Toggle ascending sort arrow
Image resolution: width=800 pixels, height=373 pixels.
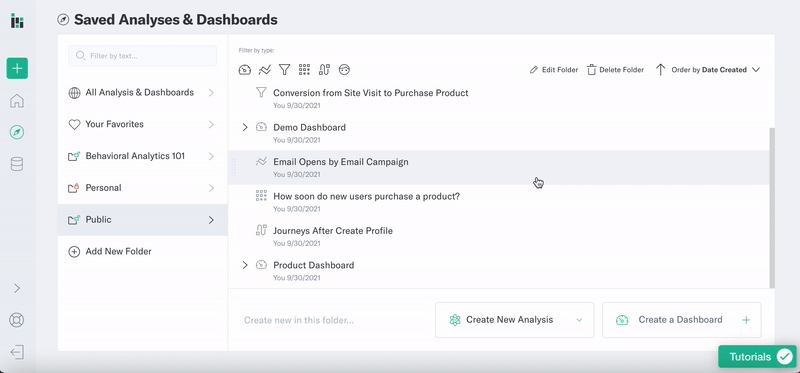pos(660,70)
